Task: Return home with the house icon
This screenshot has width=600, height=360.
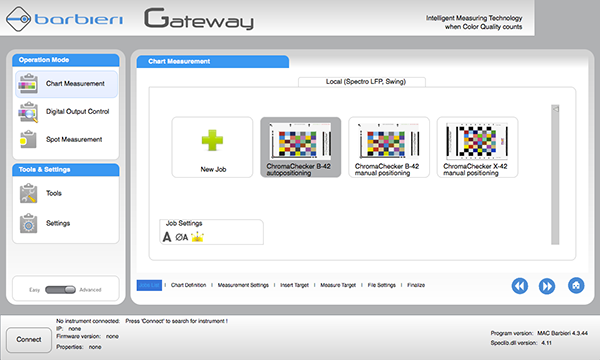Action: point(576,285)
